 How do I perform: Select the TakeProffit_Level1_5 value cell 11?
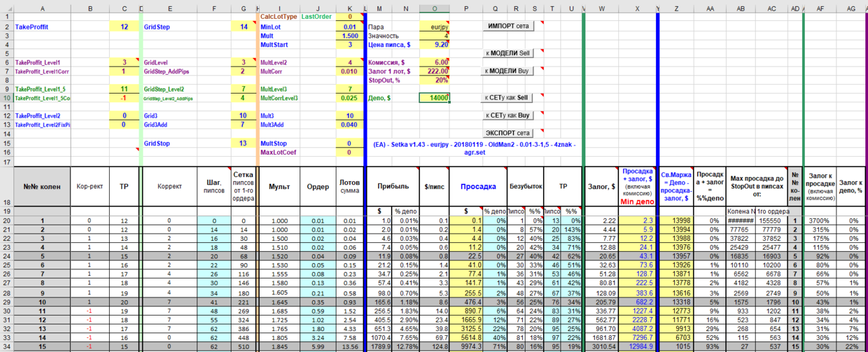click(124, 89)
